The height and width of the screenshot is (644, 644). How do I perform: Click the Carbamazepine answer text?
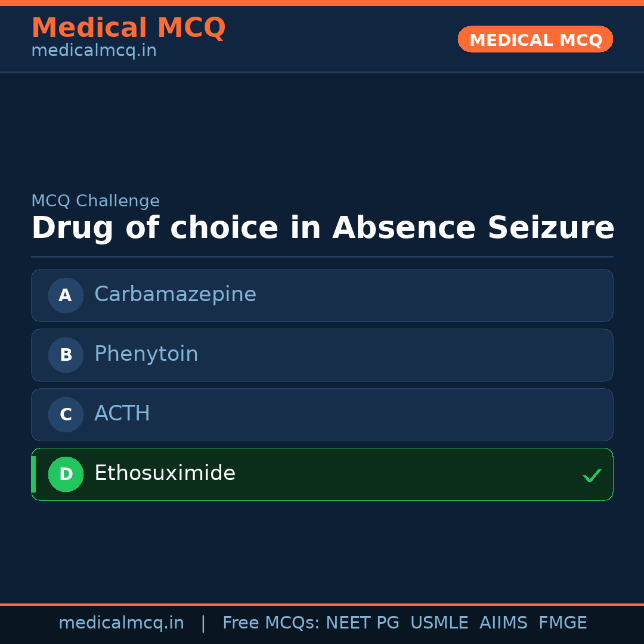tap(175, 295)
